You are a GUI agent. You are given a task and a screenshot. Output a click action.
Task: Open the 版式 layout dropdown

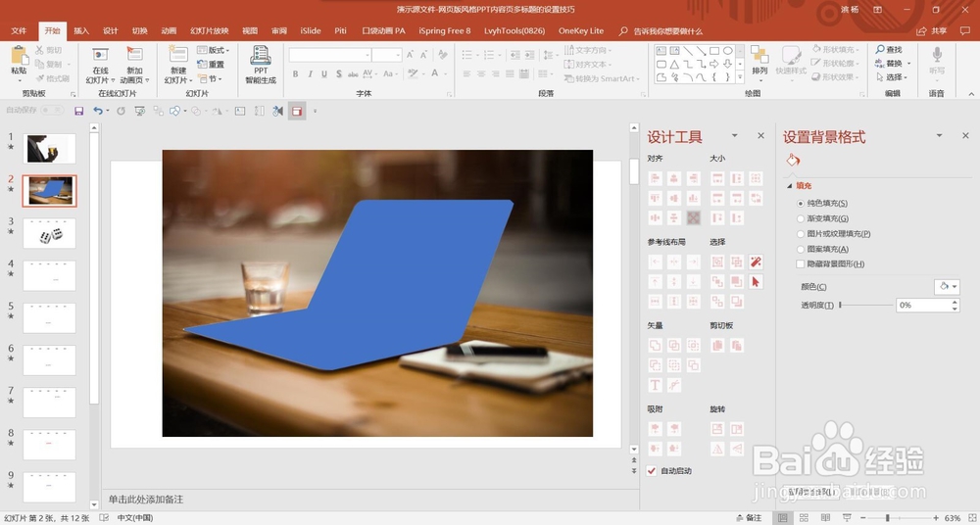214,50
